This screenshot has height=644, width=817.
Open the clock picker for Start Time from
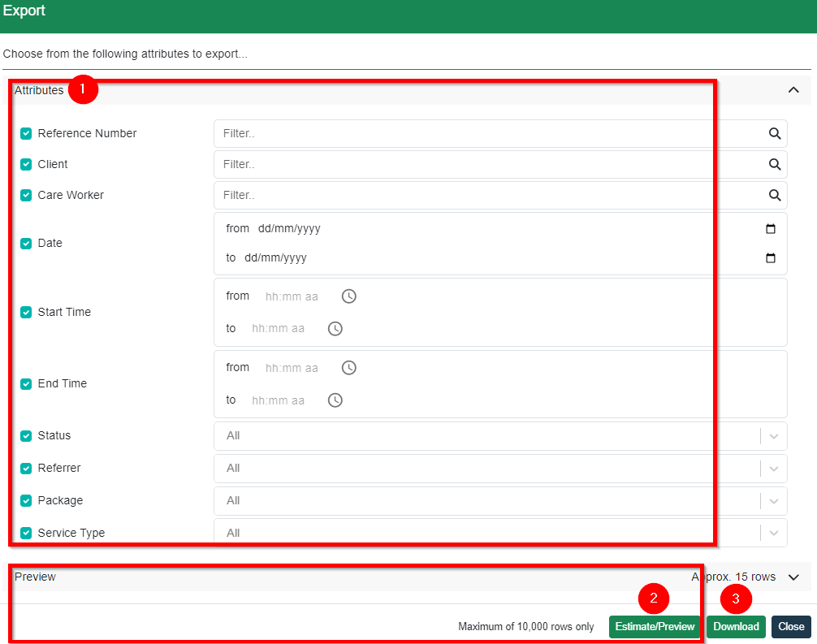tap(348, 296)
